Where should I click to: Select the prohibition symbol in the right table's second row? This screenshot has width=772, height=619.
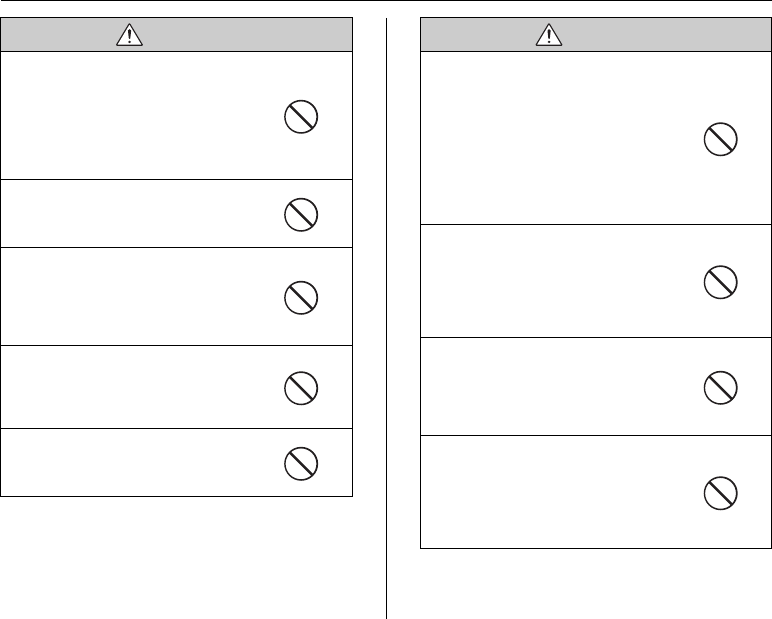click(720, 283)
